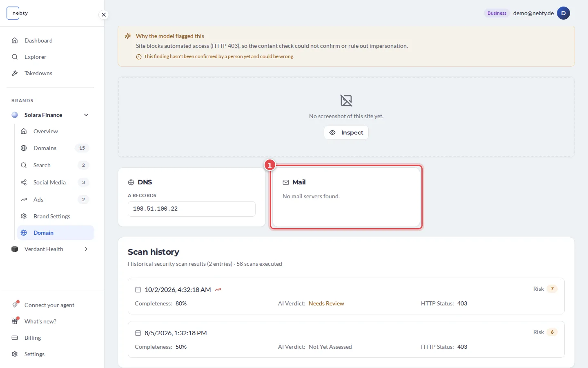Select the Solara Finance brand name
588x368 pixels.
tap(43, 115)
